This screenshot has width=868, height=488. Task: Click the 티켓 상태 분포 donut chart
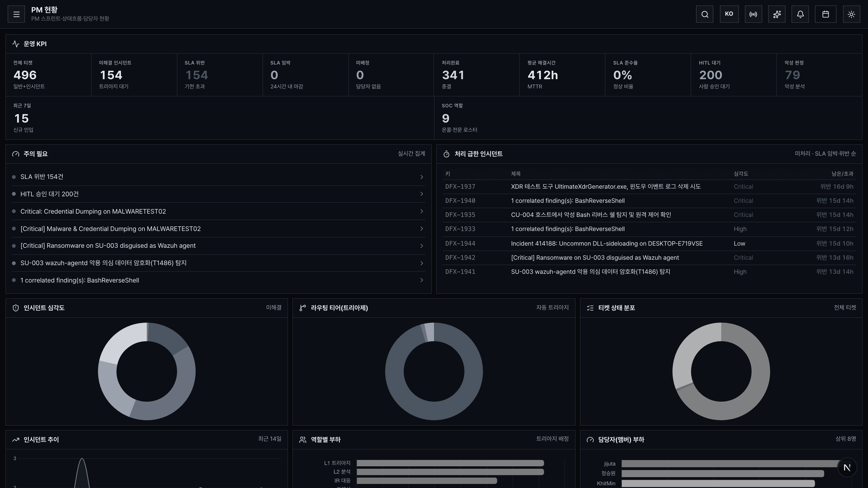[721, 371]
